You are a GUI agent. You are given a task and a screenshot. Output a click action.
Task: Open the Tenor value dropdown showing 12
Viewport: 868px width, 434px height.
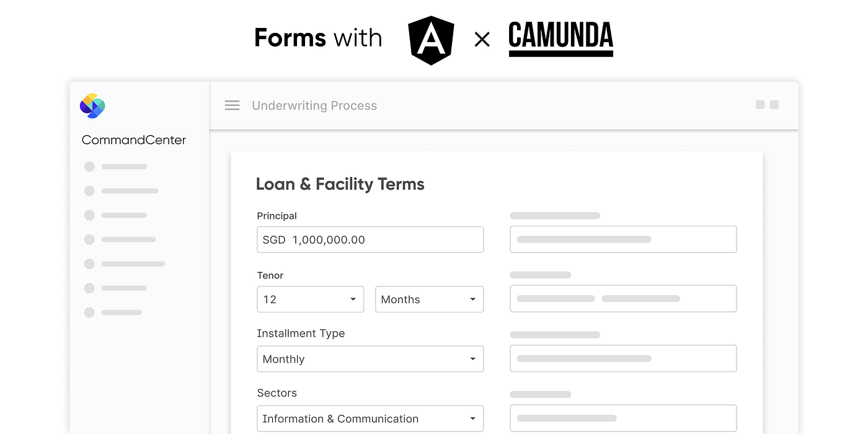pyautogui.click(x=310, y=299)
